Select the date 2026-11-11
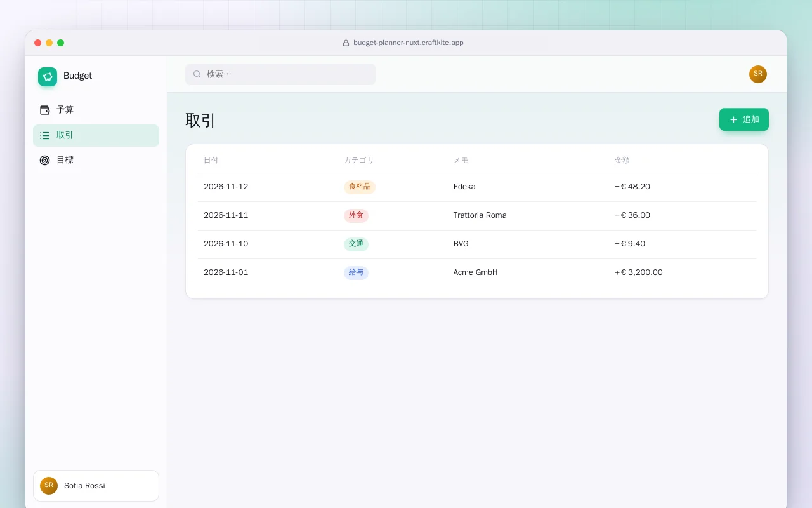 point(226,215)
